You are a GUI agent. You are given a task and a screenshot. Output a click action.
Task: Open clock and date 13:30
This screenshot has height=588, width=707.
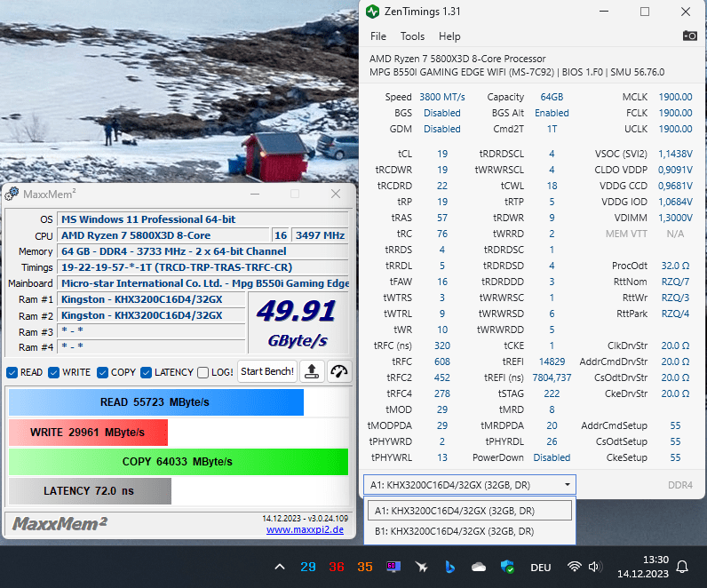[642, 567]
